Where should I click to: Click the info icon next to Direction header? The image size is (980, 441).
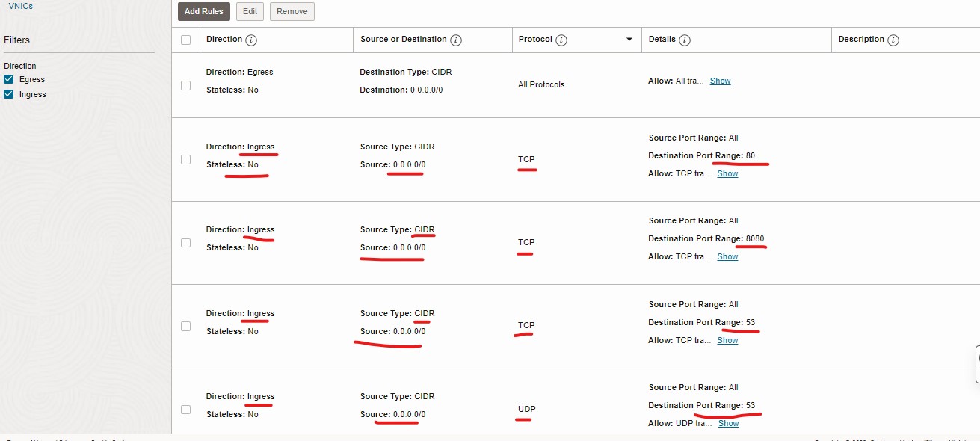pos(251,40)
